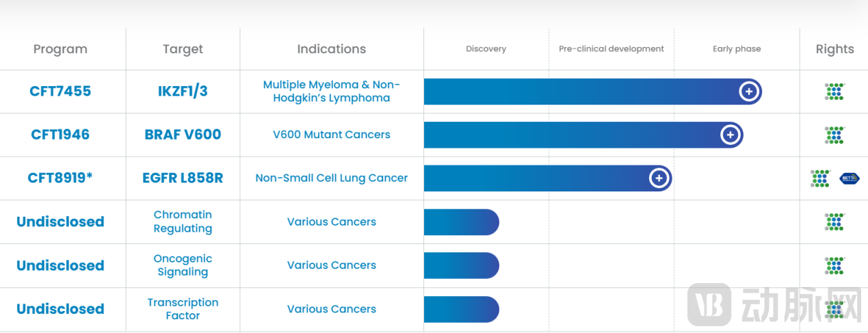This screenshot has height=333, width=868.
Task: Click the Pre-clinical development header
Action: (611, 49)
